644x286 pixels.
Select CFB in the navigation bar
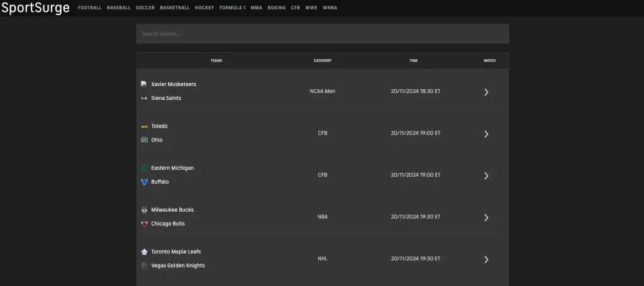pos(296,8)
